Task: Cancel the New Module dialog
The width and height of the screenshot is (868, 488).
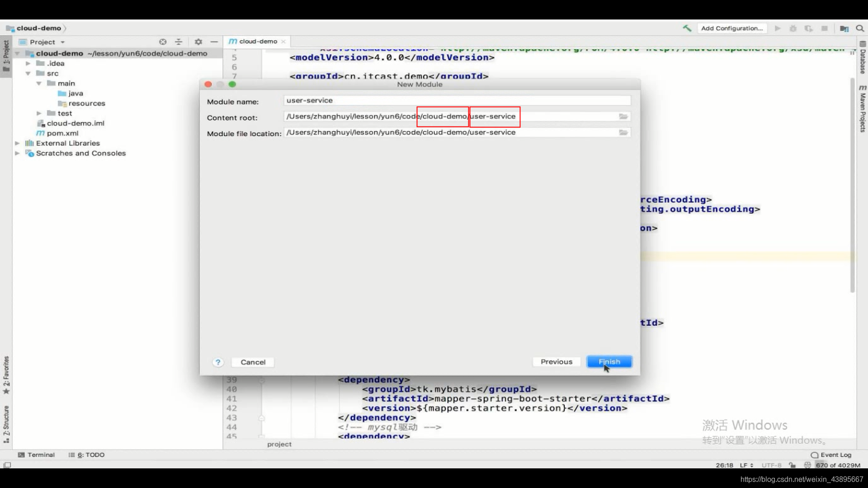Action: (x=253, y=362)
